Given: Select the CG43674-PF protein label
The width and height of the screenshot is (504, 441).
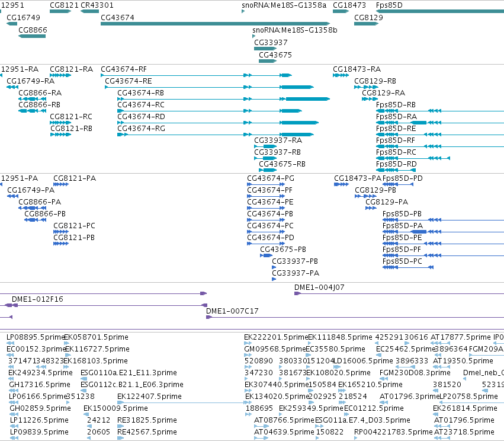Looking at the screenshot, I should point(269,190).
